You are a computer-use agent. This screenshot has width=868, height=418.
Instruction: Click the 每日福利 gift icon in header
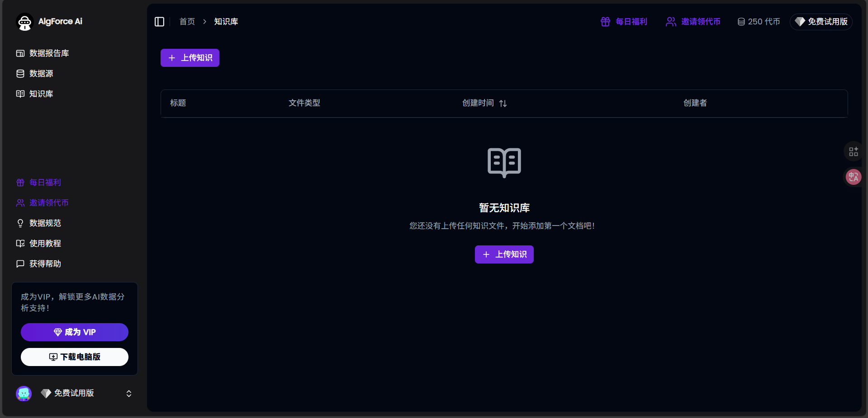click(605, 22)
